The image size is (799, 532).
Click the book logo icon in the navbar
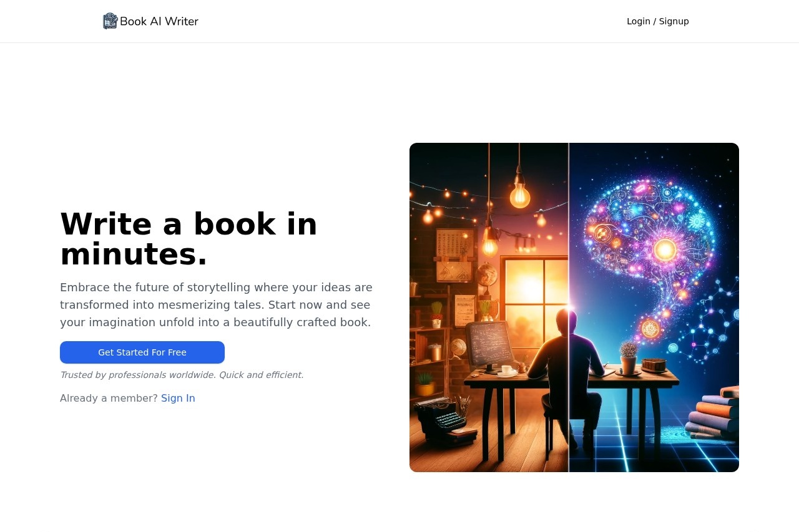click(x=110, y=21)
